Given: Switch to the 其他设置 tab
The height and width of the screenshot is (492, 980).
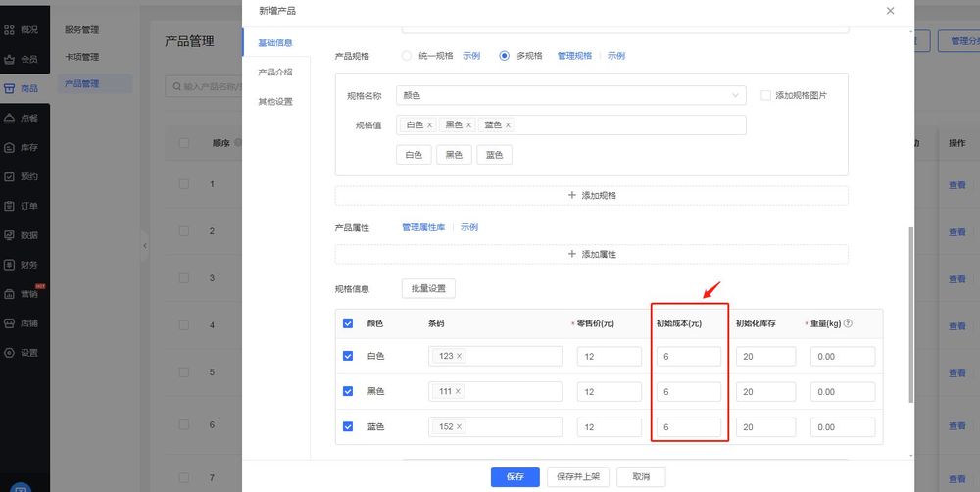Looking at the screenshot, I should pyautogui.click(x=274, y=102).
